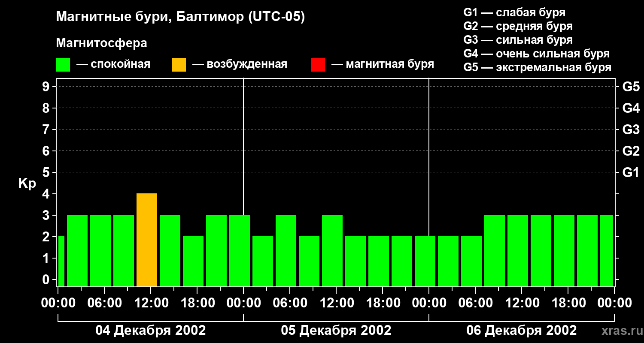644x343 pixels.
Task: Click the G1 label on right axis
Action: 631,173
